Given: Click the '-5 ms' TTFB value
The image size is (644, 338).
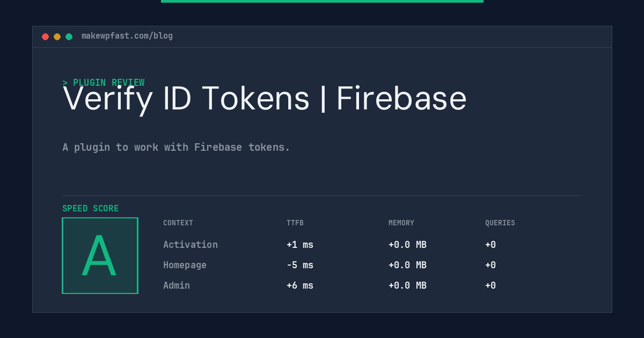Looking at the screenshot, I should [x=300, y=265].
